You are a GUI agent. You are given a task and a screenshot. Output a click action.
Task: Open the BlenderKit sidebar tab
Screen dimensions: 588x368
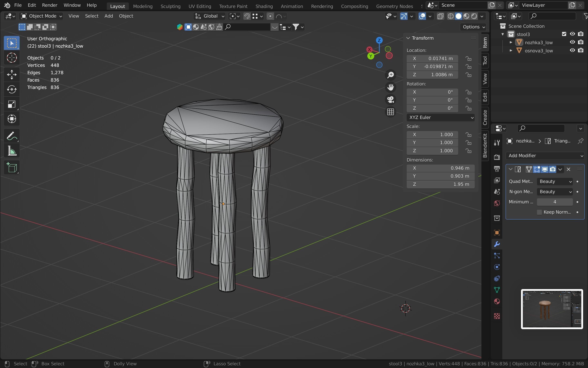pyautogui.click(x=485, y=146)
